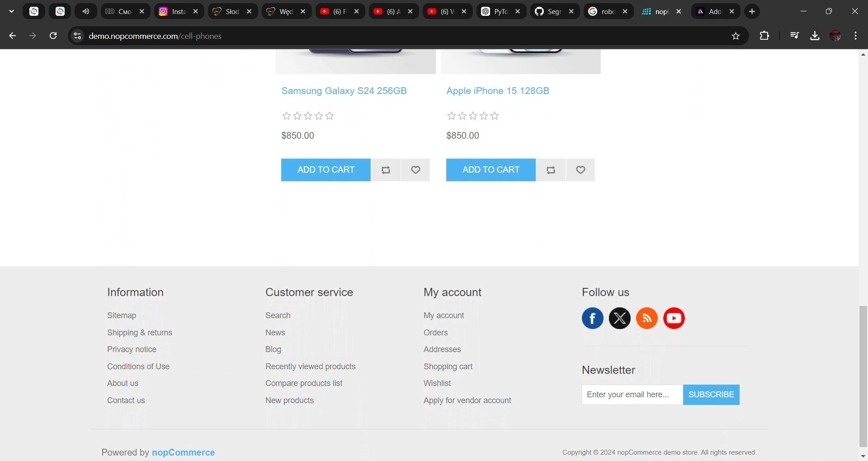Open the Chrome three-dot menu
Screen dimensions: 868x461
pyautogui.click(x=855, y=36)
